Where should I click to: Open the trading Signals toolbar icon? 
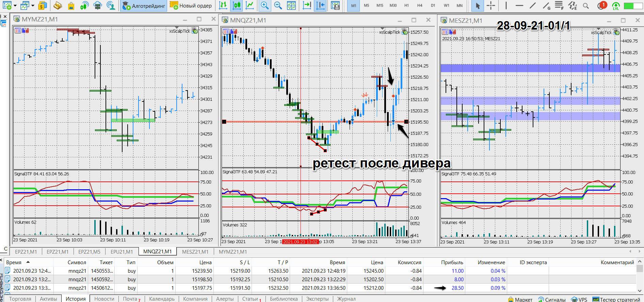pyautogui.click(x=84, y=5)
